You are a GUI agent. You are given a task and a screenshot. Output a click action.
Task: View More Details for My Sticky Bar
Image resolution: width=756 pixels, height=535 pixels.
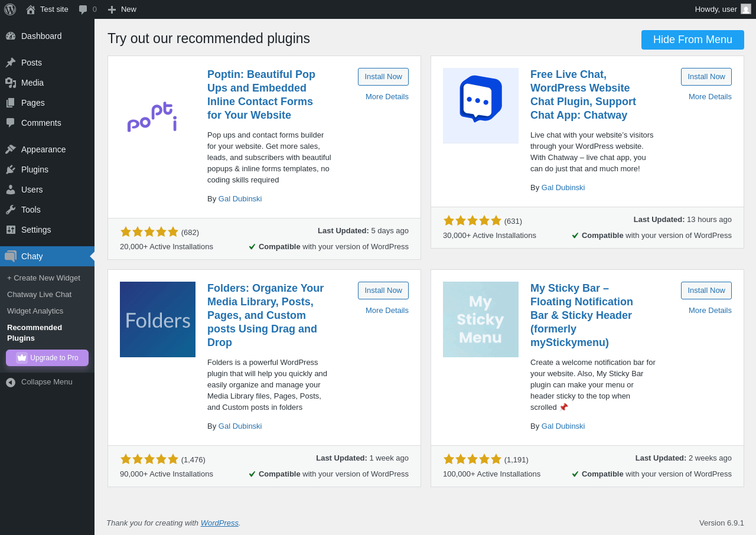[710, 311]
